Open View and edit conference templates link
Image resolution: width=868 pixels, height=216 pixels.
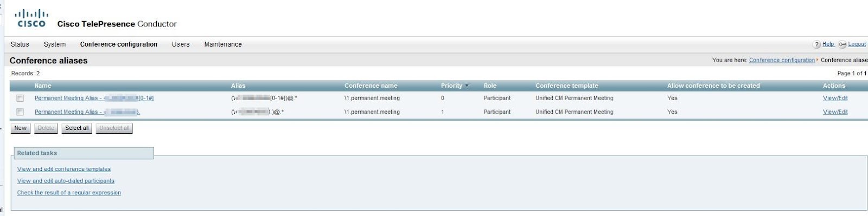click(x=64, y=169)
